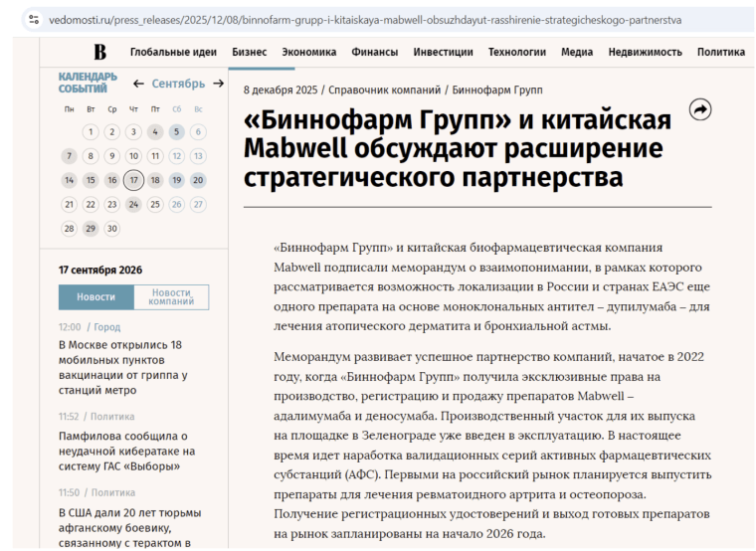Click the Биннофарм Групп breadcrumb link
756x551 pixels.
[497, 91]
